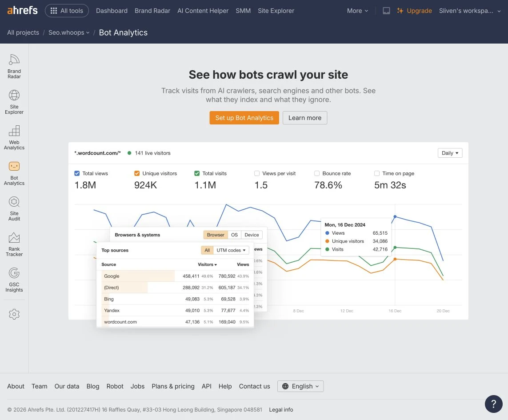Click the 141 live visitors indicator
Image resolution: width=508 pixels, height=420 pixels.
[149, 153]
